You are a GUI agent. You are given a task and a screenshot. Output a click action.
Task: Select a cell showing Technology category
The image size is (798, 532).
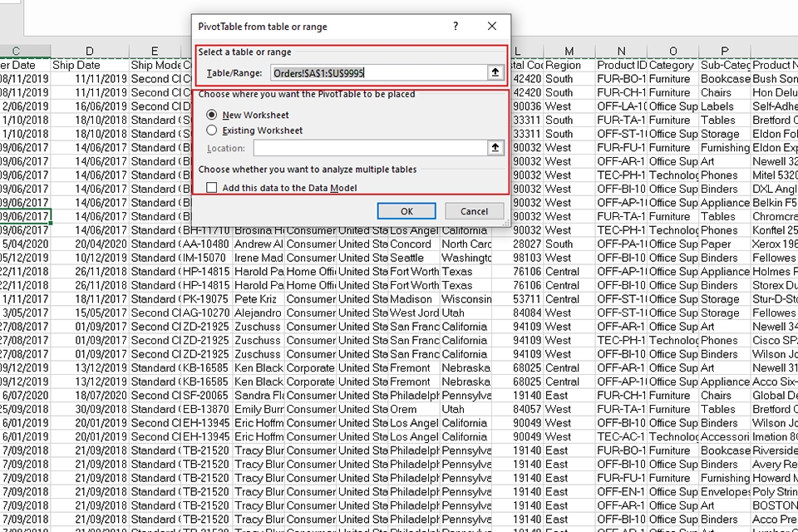pyautogui.click(x=674, y=175)
